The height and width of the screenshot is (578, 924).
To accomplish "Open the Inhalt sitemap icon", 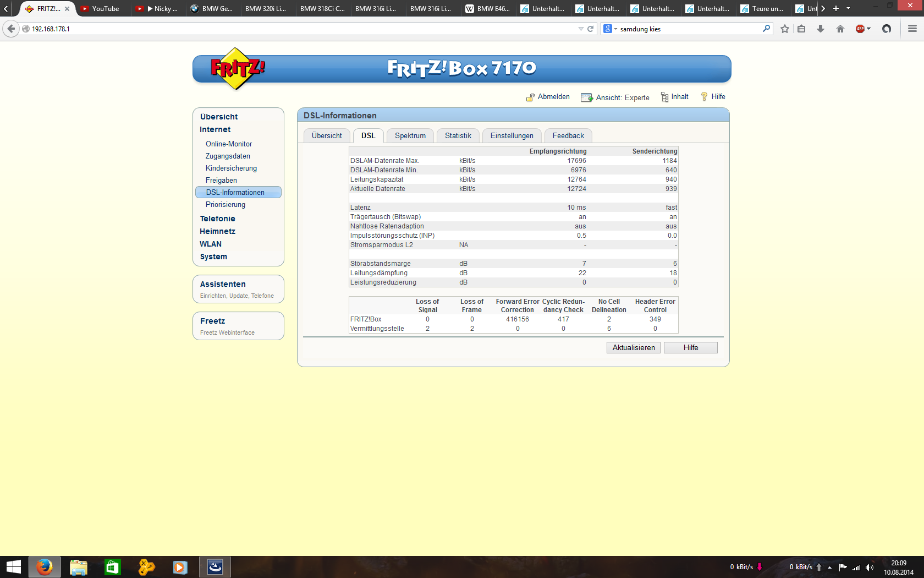I will (x=664, y=97).
